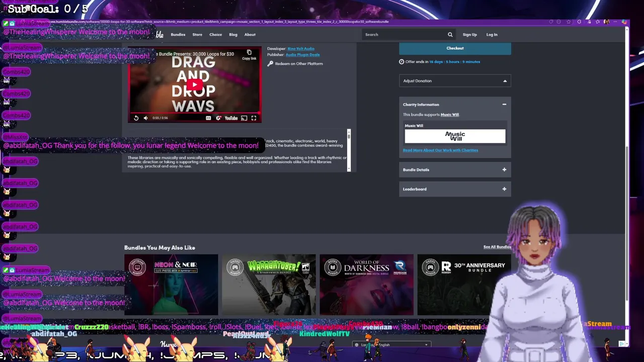Focus the Search input field
The width and height of the screenshot is (644, 362).
405,35
